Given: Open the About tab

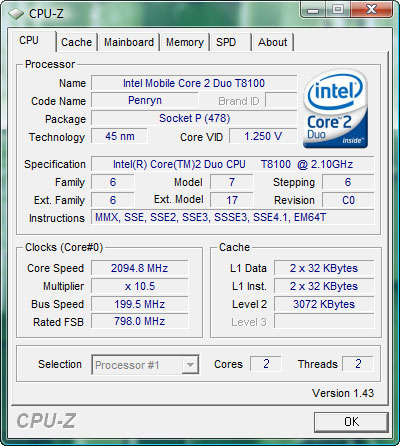Looking at the screenshot, I should point(273,42).
